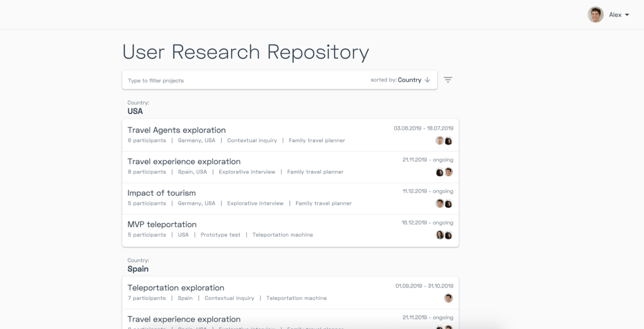
Task: Click the 'Spain' country section label
Action: tap(137, 269)
